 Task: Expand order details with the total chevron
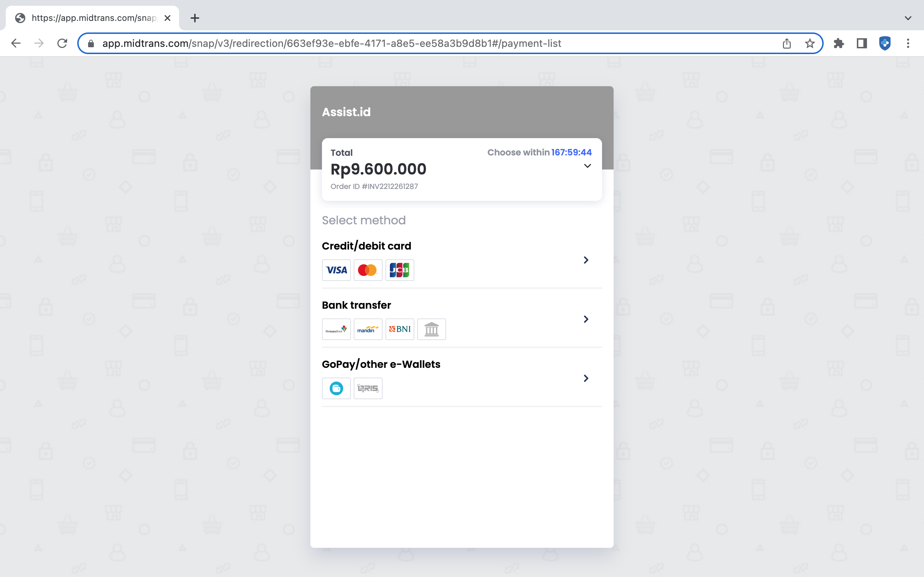pyautogui.click(x=587, y=166)
